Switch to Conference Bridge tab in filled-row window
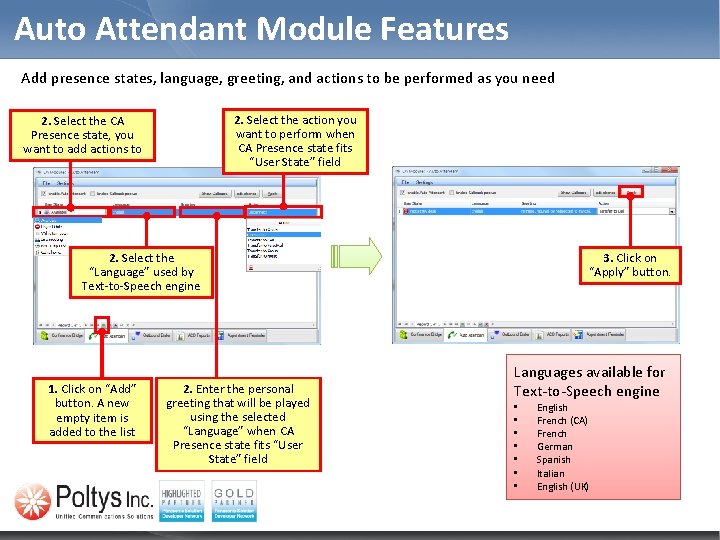Image resolution: width=720 pixels, height=540 pixels. [x=421, y=335]
